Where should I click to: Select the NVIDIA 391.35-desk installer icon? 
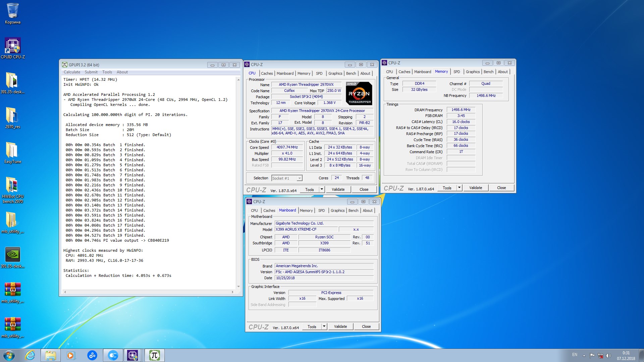tap(13, 257)
